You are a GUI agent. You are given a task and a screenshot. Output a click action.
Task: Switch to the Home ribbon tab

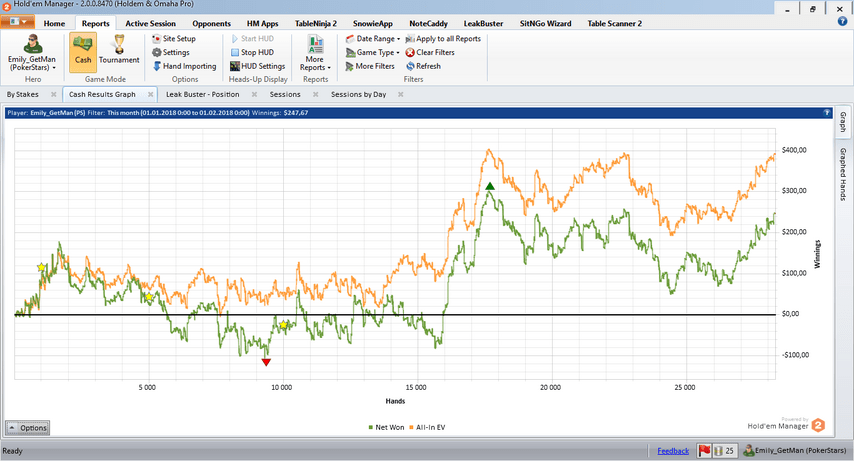pyautogui.click(x=54, y=23)
